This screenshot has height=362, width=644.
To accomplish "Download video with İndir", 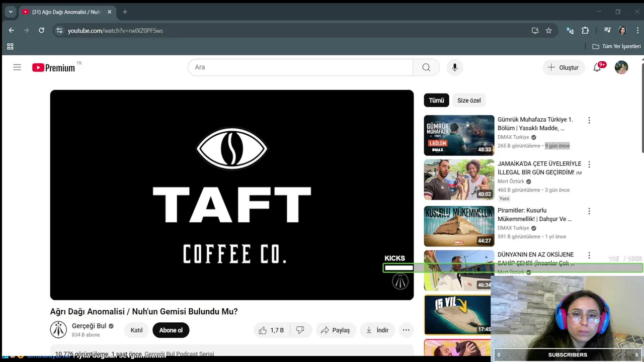I will click(377, 330).
